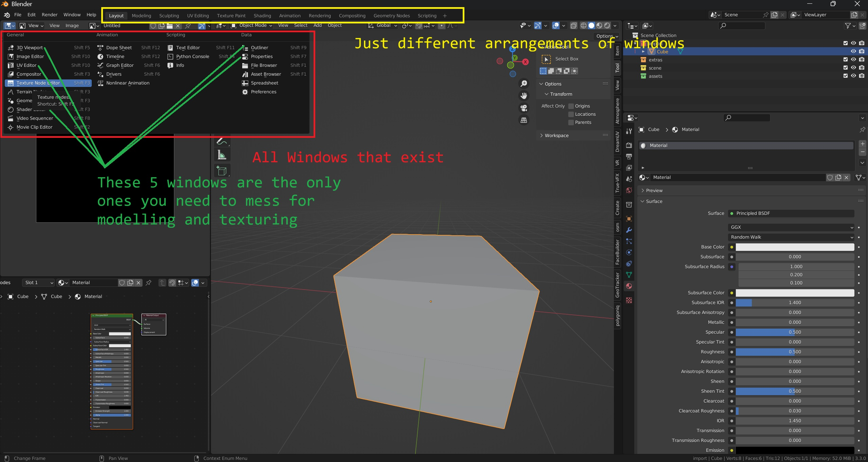Image resolution: width=868 pixels, height=462 pixels.
Task: Open the File menu
Action: click(18, 15)
